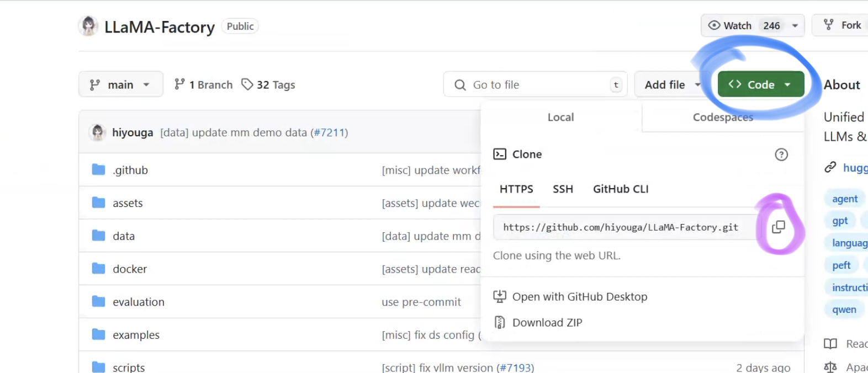Click the tag icon beside 32 Tags
Image resolution: width=868 pixels, height=373 pixels.
pyautogui.click(x=247, y=84)
